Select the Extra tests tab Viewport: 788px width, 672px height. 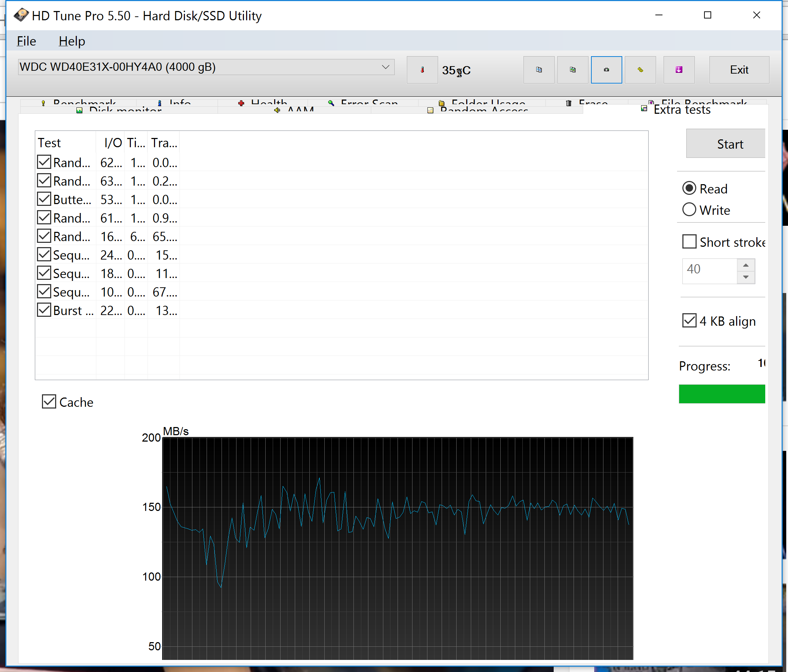(x=676, y=110)
